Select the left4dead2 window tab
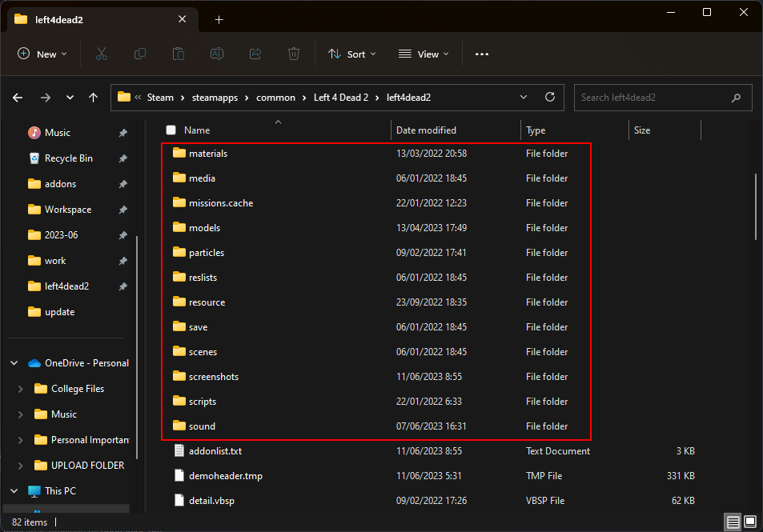The height and width of the screenshot is (532, 763). point(101,19)
